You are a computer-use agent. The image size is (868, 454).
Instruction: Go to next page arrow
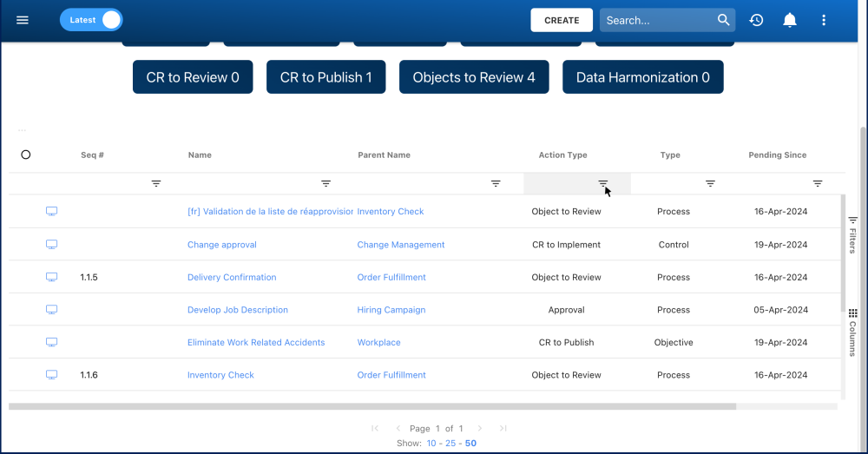[x=479, y=428]
